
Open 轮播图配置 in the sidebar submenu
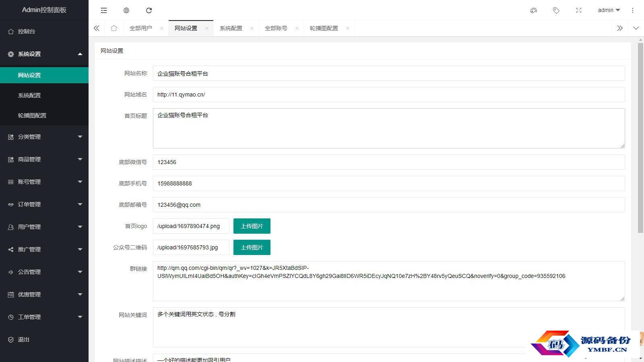(44, 115)
